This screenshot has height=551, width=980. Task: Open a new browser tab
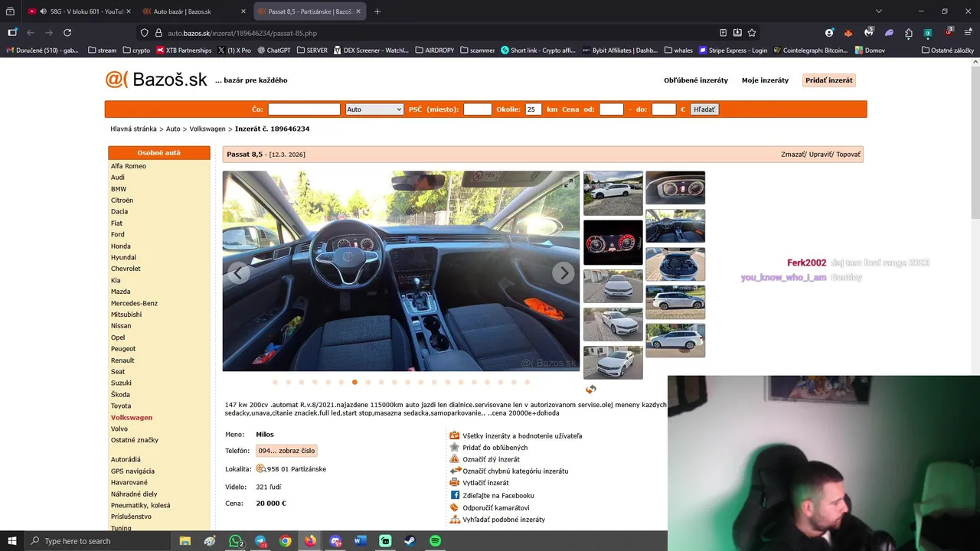pyautogui.click(x=377, y=11)
